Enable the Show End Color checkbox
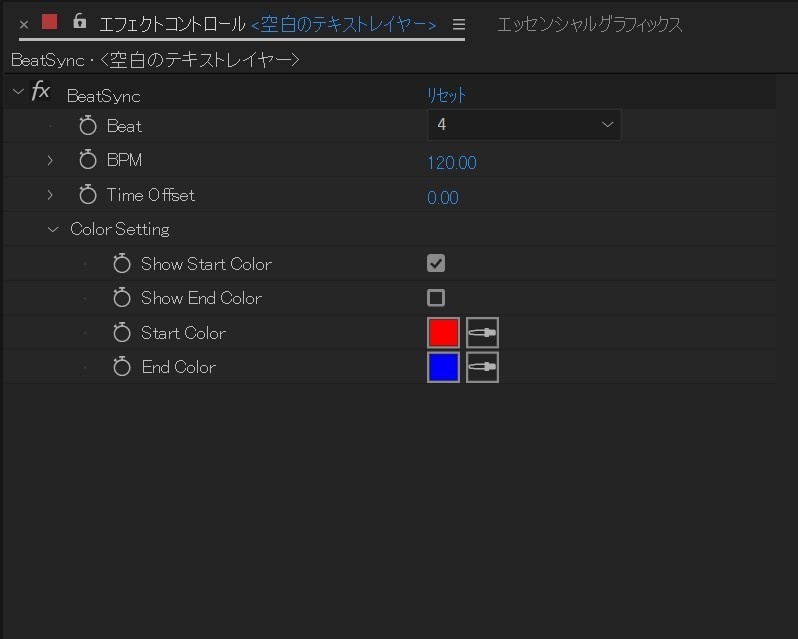 click(x=436, y=298)
